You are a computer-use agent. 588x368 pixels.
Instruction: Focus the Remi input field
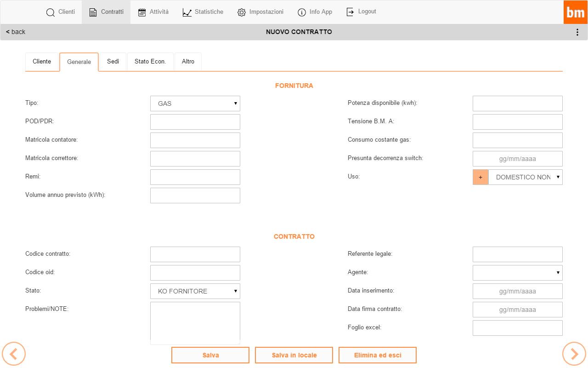coord(195,177)
